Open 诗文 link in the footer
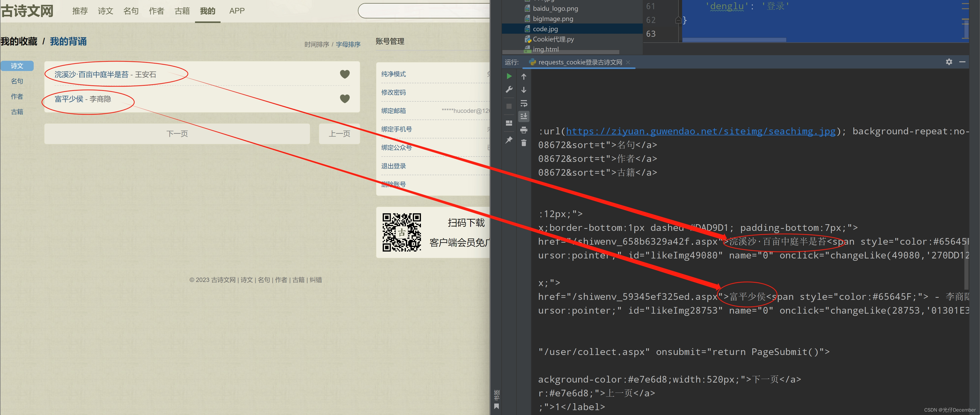The height and width of the screenshot is (415, 980). (247, 280)
